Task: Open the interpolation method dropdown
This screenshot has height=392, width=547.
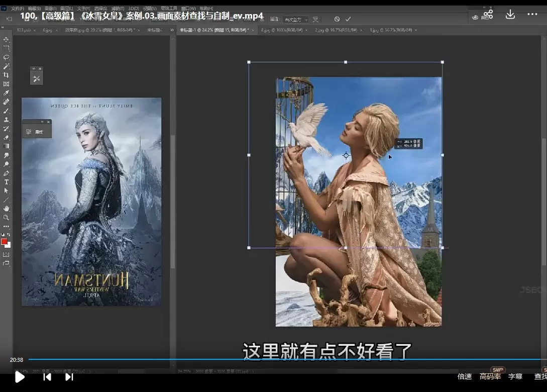Action: [x=295, y=19]
